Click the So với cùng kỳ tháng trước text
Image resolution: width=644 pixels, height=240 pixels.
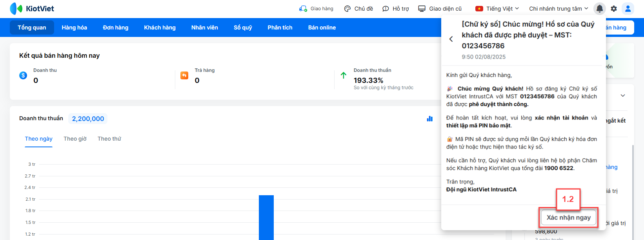384,88
